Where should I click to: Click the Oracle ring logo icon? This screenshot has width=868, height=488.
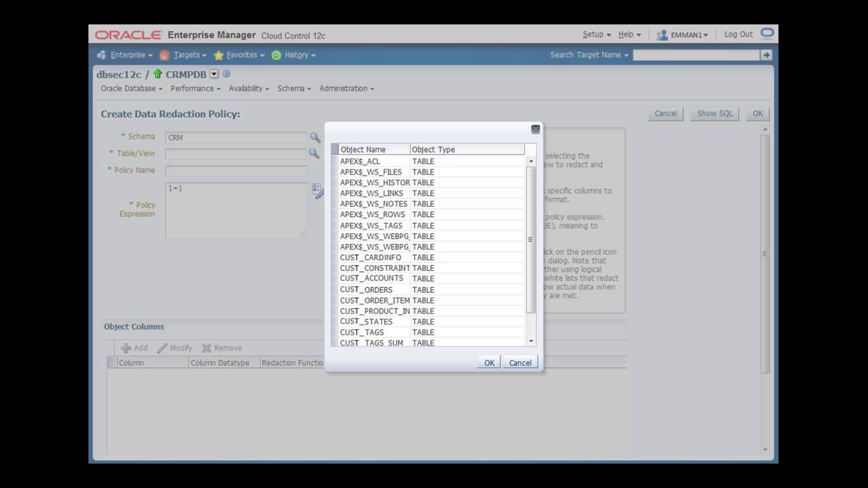pos(767,33)
